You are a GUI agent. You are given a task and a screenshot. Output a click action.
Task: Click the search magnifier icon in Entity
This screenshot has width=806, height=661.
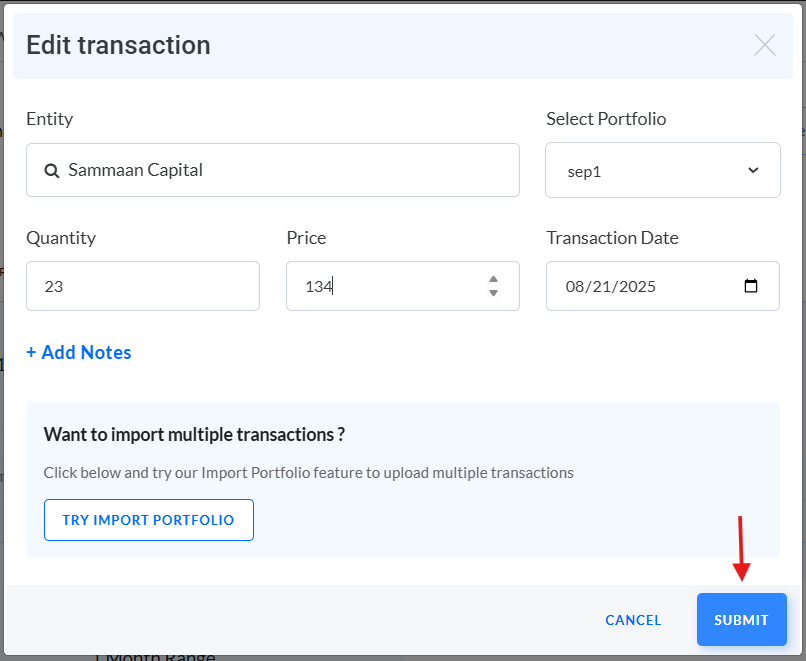(x=52, y=171)
